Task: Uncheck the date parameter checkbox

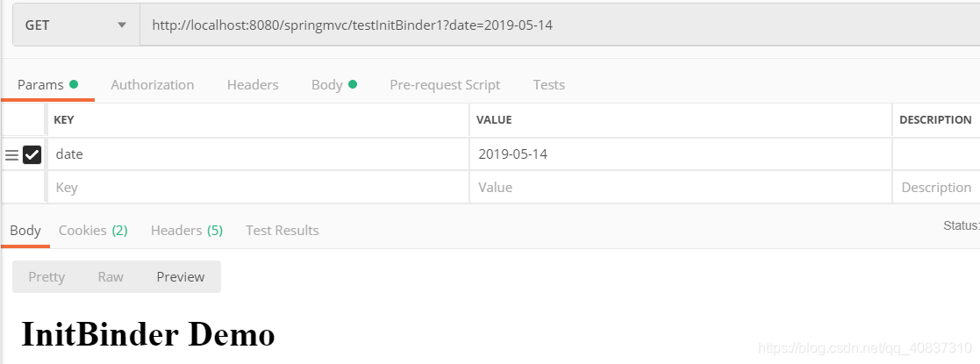Action: 32,154
